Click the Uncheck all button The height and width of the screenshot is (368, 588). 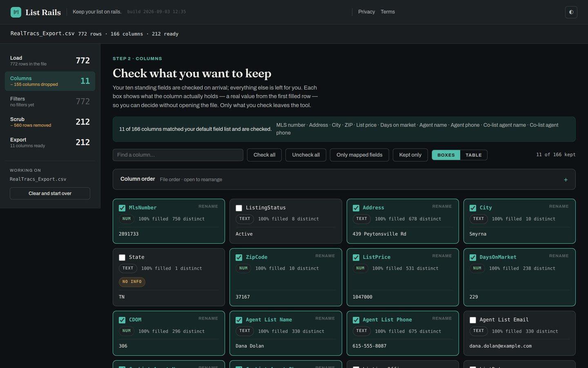[306, 155]
